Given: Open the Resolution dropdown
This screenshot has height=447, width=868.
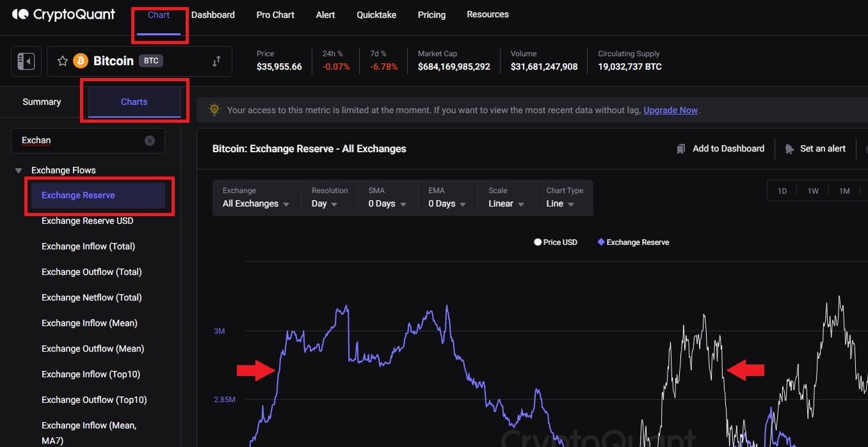Looking at the screenshot, I should click(x=330, y=198).
